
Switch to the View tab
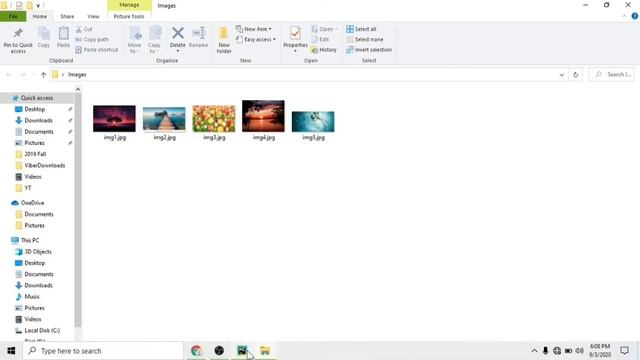(x=93, y=16)
